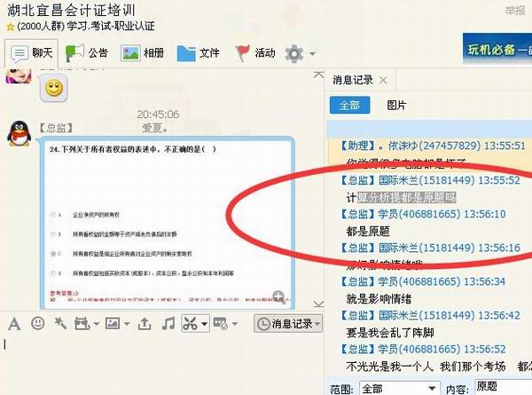Viewport: 532px width, 395px height.
Task: Click the 举报 report link
Action: coord(515,11)
